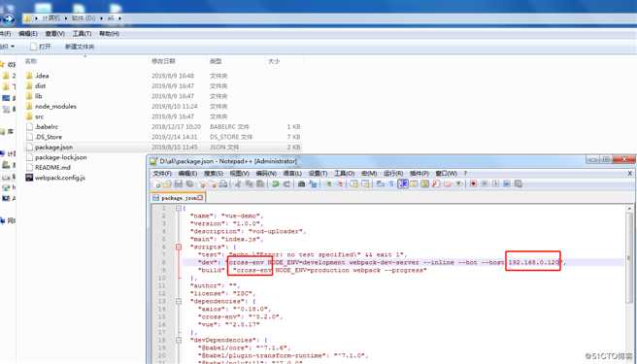The height and width of the screenshot is (364, 637).
Task: Save the current file with the toolbar icon
Action: click(179, 184)
